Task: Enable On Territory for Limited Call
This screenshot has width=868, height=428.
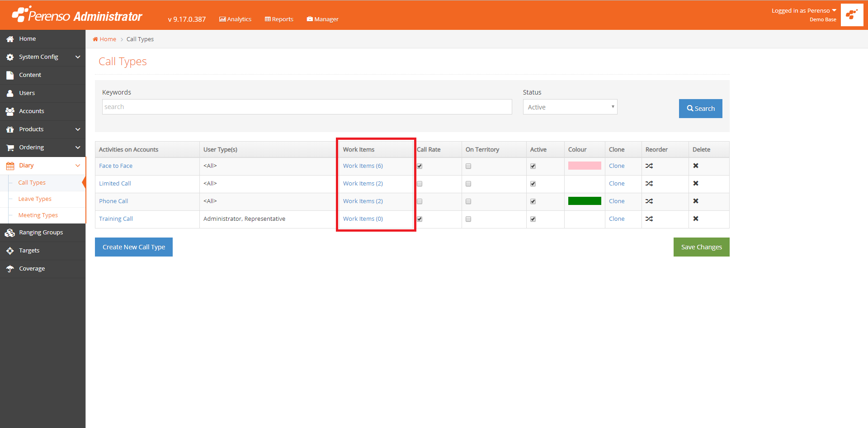Action: (468, 184)
